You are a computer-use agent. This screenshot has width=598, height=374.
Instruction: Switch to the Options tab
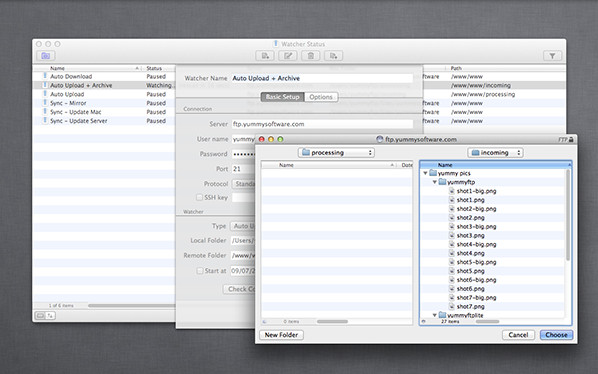point(321,97)
